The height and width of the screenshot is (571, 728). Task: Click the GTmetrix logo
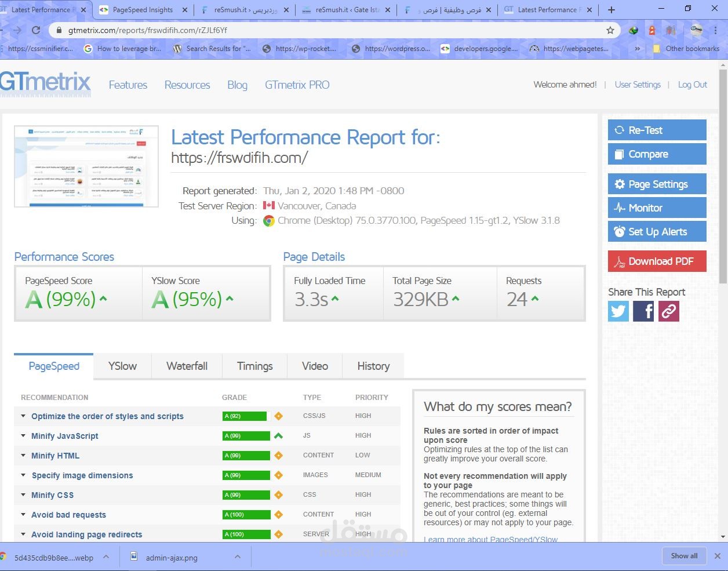45,83
